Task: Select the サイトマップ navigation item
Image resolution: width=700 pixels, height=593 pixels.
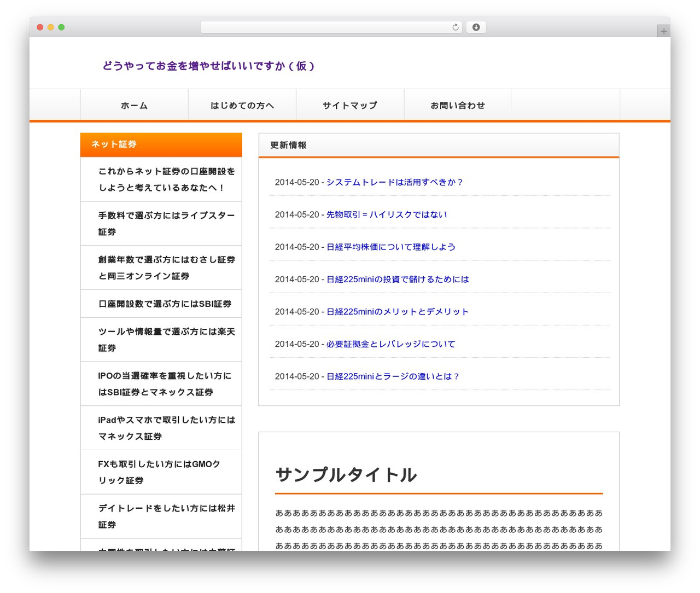Action: pyautogui.click(x=350, y=106)
